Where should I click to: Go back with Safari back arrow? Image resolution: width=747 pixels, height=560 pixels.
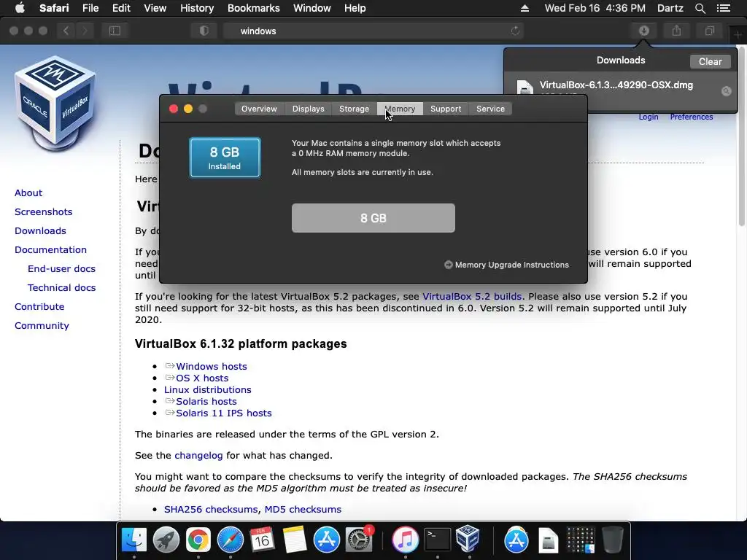pyautogui.click(x=66, y=31)
